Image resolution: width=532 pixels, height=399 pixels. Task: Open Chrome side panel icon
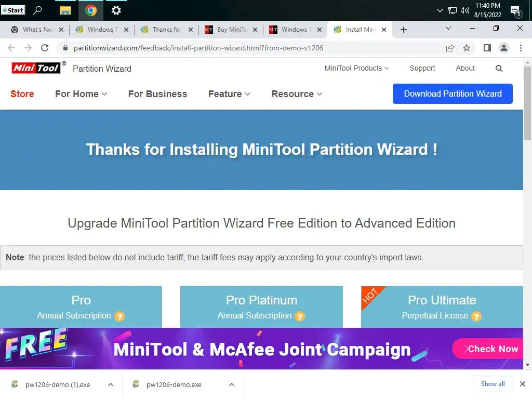487,48
